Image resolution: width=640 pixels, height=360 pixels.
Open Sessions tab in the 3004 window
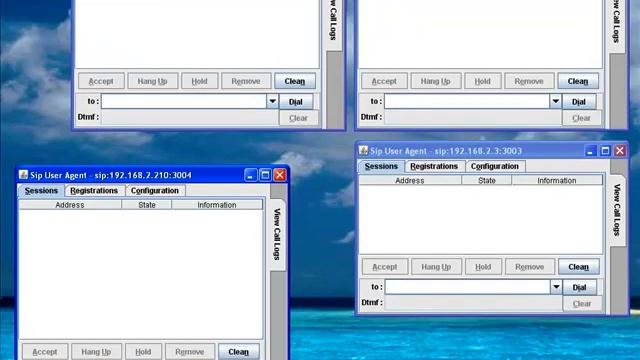point(41,191)
